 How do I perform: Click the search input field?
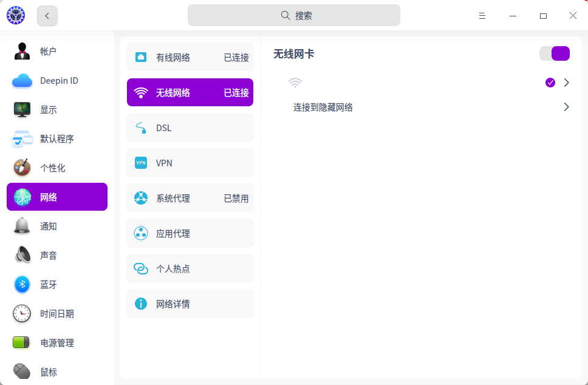pos(294,16)
